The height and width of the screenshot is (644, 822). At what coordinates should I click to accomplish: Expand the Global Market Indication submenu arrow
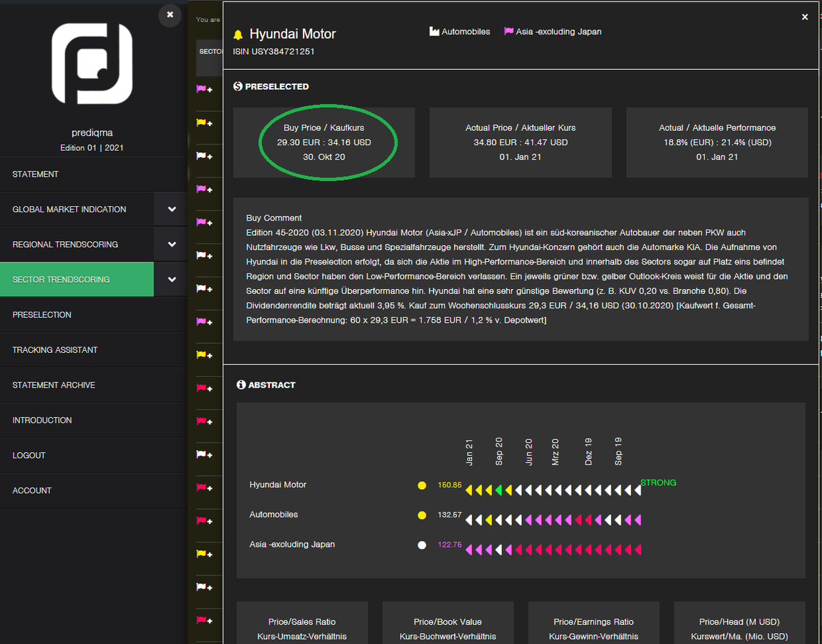[171, 209]
